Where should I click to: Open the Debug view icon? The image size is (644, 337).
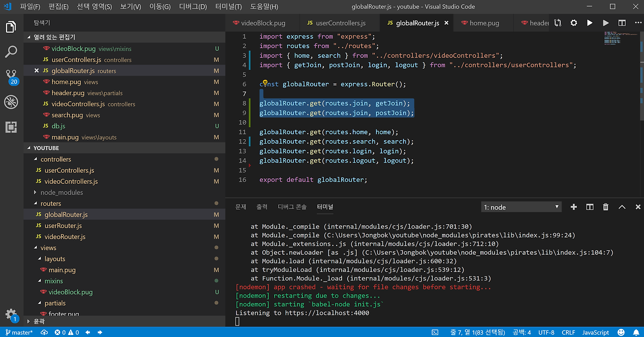pyautogui.click(x=11, y=102)
